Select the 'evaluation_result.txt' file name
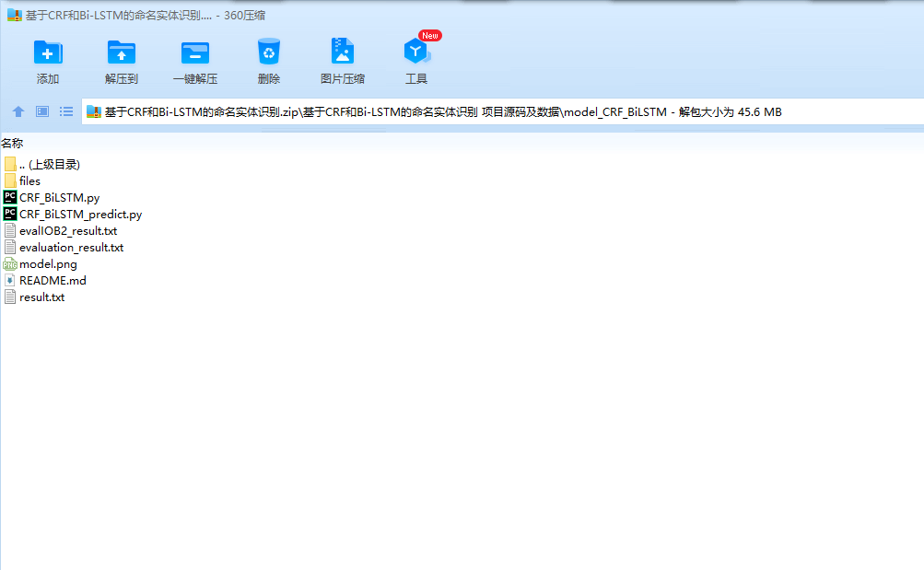The image size is (924, 570). pos(71,248)
